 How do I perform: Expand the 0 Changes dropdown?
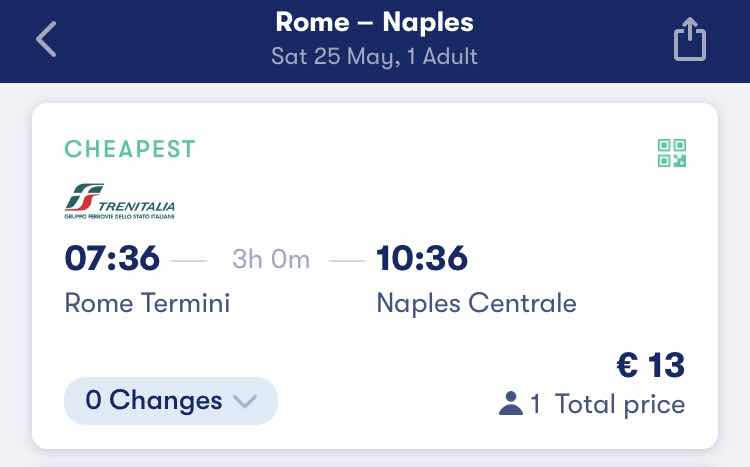click(171, 401)
